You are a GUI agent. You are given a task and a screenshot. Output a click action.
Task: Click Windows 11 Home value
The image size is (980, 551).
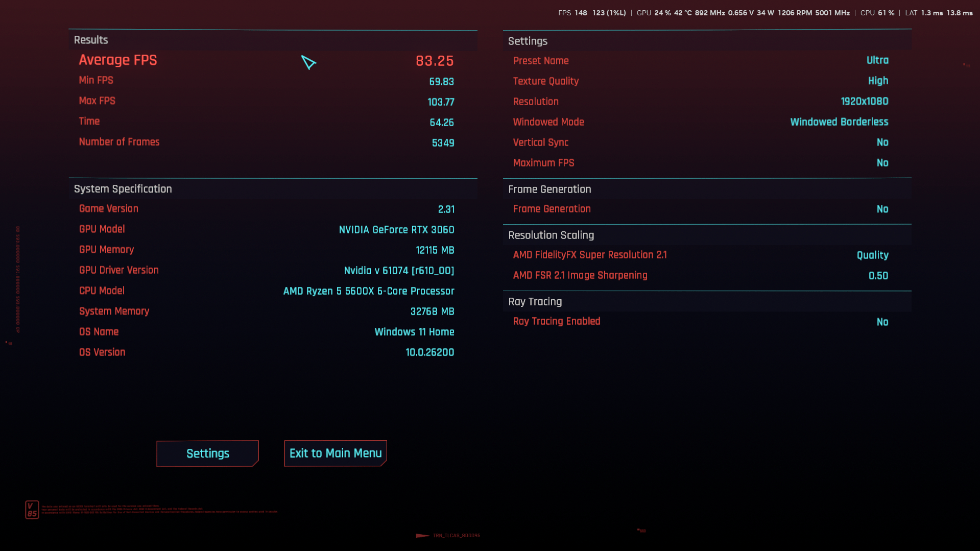[414, 332]
